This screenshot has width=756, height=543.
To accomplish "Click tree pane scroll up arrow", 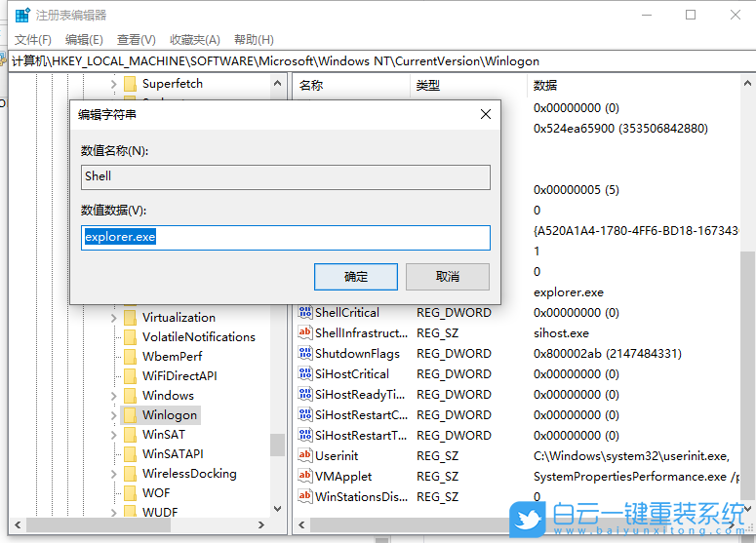I will tap(277, 83).
